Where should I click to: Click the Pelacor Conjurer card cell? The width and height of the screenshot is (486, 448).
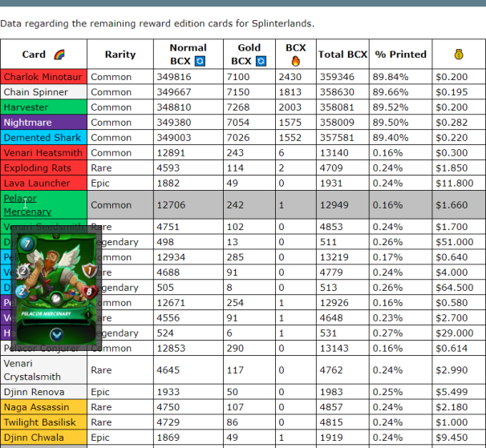tap(43, 349)
